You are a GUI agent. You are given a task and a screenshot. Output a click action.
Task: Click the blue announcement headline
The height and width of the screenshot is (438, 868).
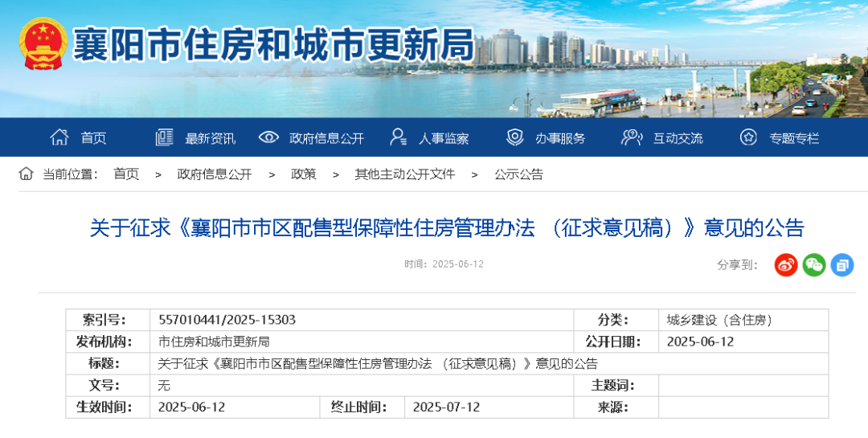coord(447,227)
